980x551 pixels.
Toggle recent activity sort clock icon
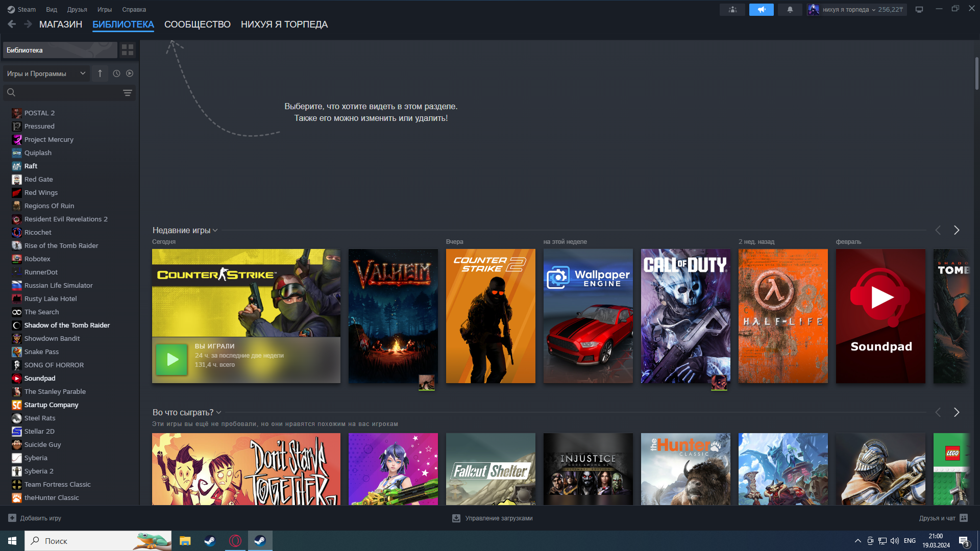pos(116,73)
